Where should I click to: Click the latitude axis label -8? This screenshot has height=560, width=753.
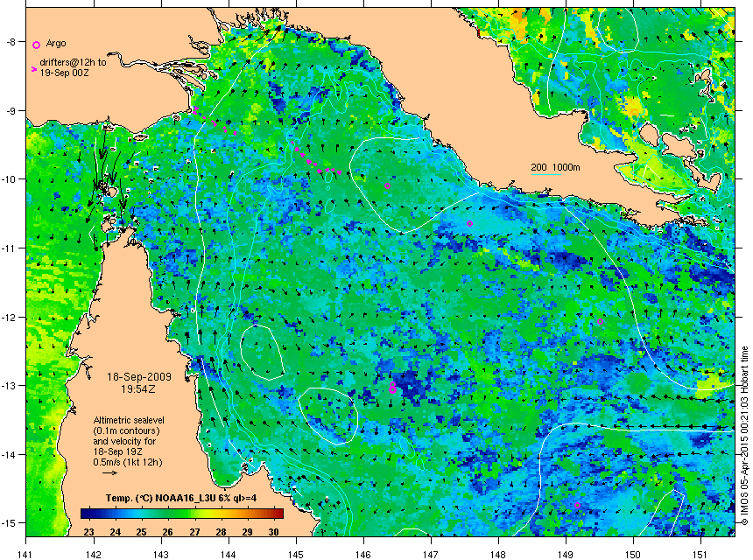11,42
